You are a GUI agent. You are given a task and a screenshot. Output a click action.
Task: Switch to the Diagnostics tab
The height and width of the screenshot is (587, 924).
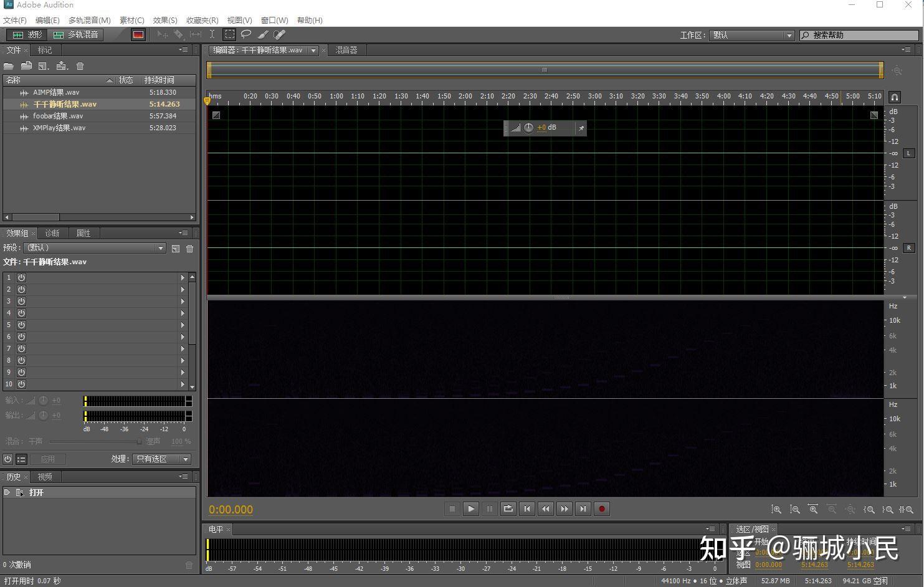(x=52, y=233)
